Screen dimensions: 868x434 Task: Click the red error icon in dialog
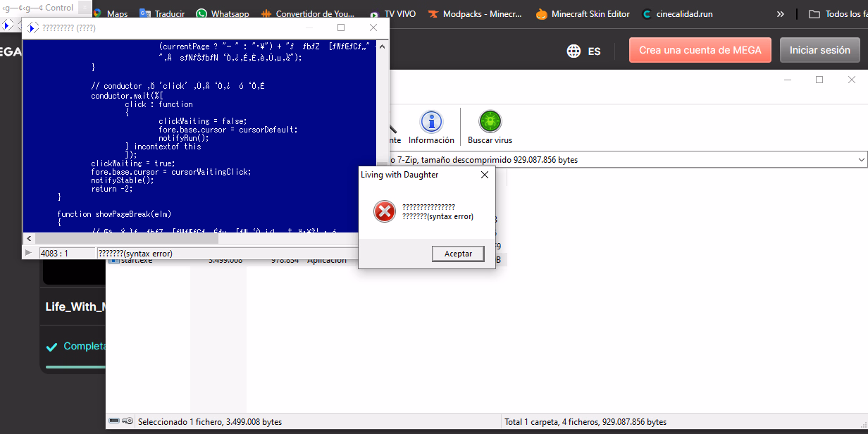coord(384,211)
